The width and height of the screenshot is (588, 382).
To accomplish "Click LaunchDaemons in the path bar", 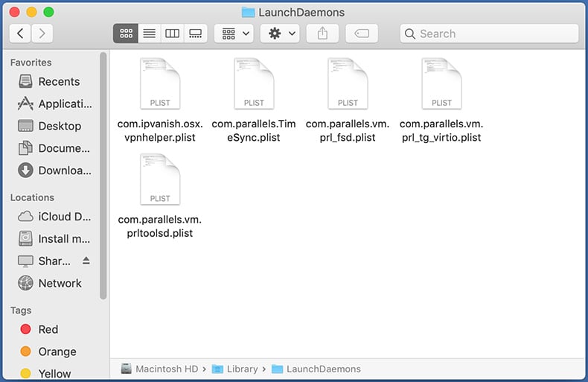I will tap(316, 369).
